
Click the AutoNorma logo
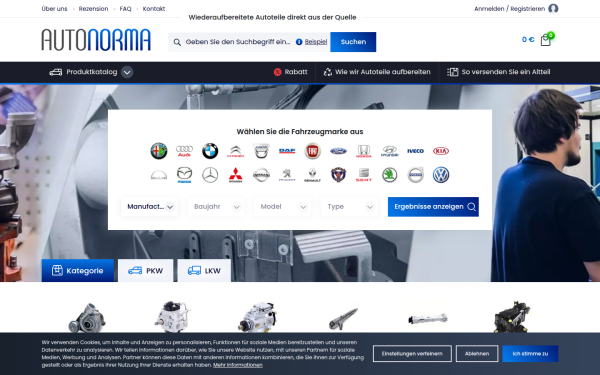[96, 40]
